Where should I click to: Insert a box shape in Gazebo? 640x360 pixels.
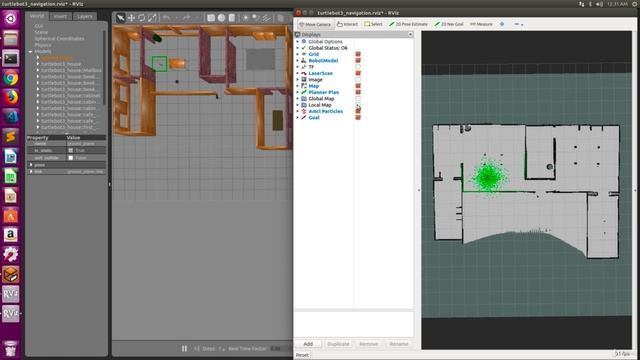[211, 18]
